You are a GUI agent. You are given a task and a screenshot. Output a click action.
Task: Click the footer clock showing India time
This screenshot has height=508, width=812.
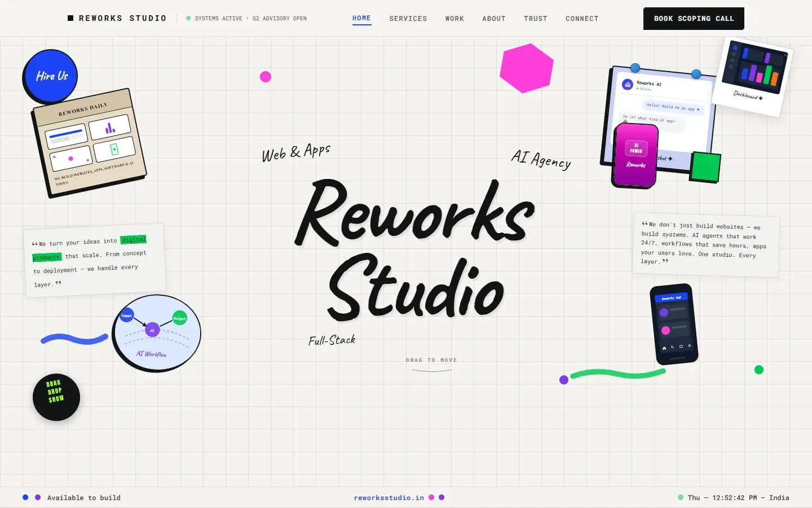(x=739, y=498)
